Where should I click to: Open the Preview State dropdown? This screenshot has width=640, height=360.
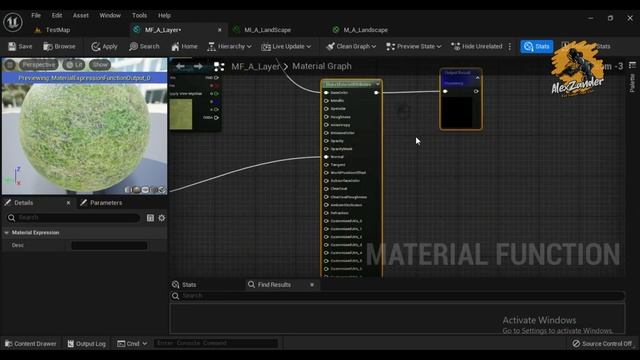point(414,47)
